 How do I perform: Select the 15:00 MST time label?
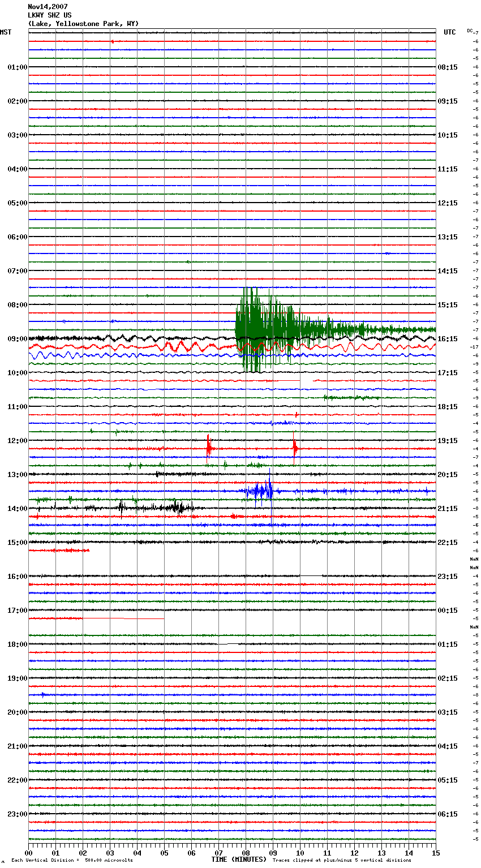coord(18,543)
